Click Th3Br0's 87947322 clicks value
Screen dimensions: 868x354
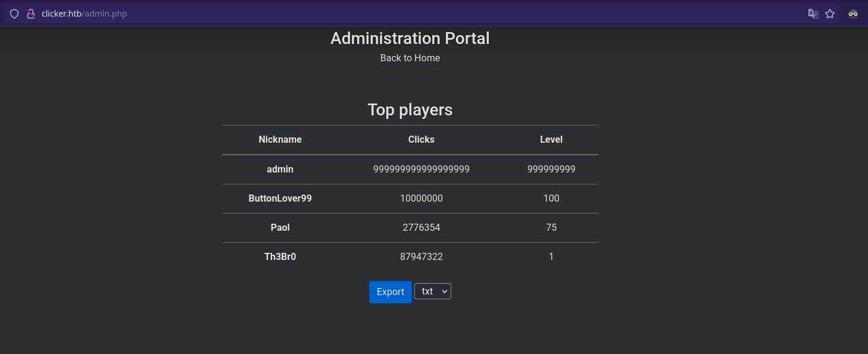[421, 256]
